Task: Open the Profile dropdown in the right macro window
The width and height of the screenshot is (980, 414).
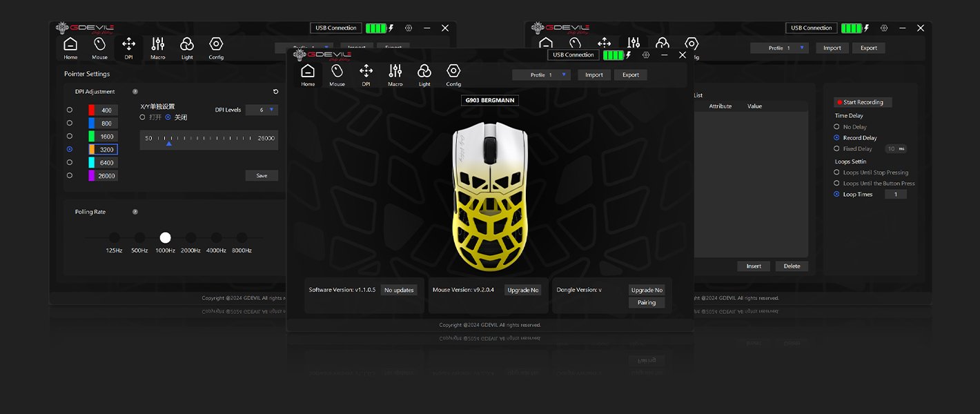Action: pyautogui.click(x=779, y=48)
